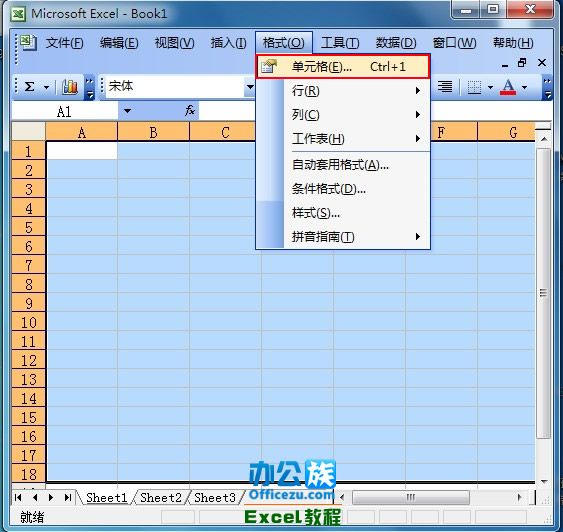Open the Edit menu 编辑(E)
The height and width of the screenshot is (532, 563).
tap(119, 43)
